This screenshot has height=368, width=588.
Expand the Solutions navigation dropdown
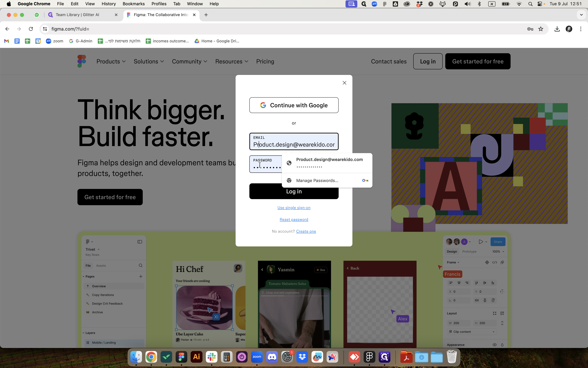pyautogui.click(x=149, y=61)
